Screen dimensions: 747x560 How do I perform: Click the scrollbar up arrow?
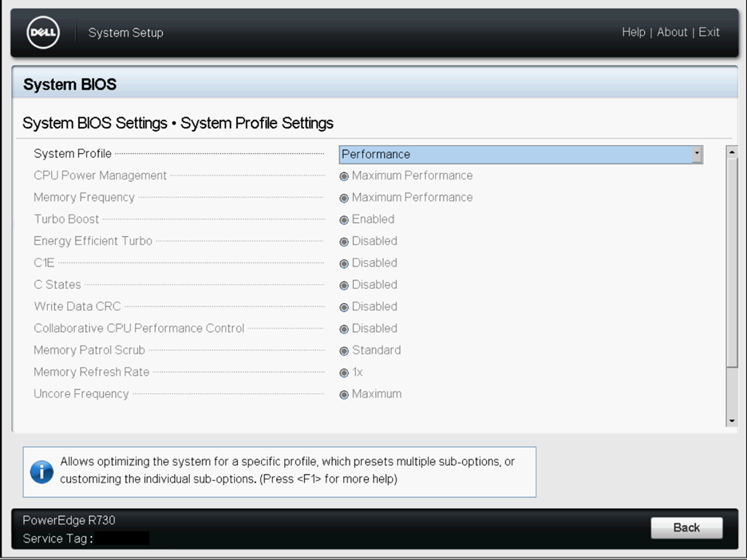tap(731, 152)
